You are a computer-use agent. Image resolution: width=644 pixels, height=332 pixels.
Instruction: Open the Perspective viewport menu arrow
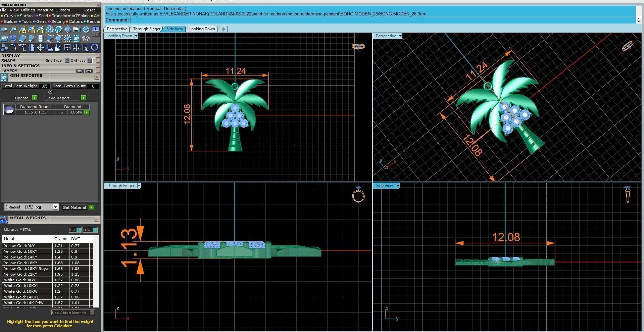pos(400,36)
